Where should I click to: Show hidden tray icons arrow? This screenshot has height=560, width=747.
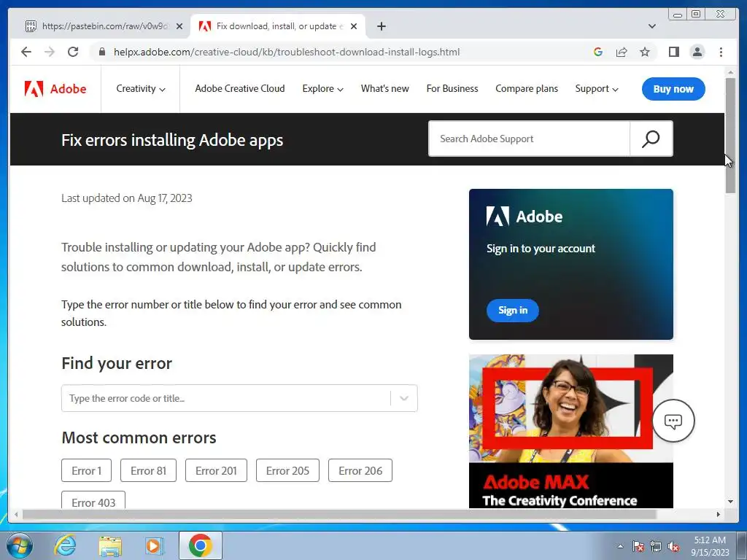coord(620,546)
